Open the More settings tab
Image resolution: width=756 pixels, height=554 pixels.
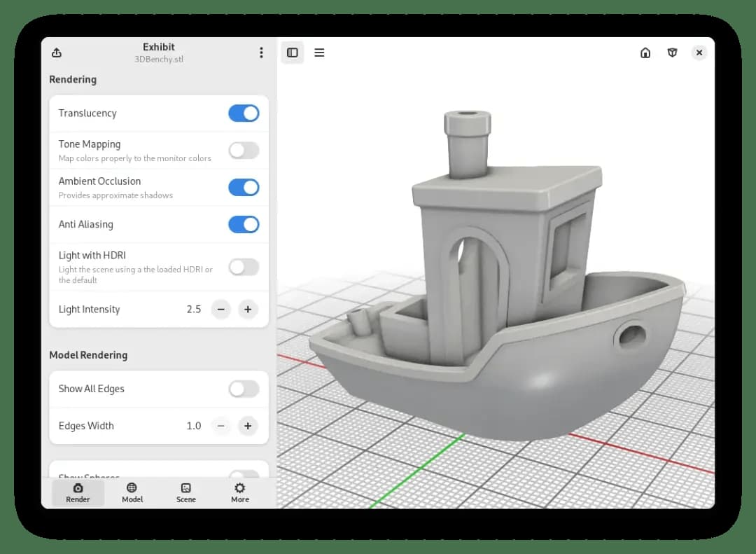[x=240, y=492]
